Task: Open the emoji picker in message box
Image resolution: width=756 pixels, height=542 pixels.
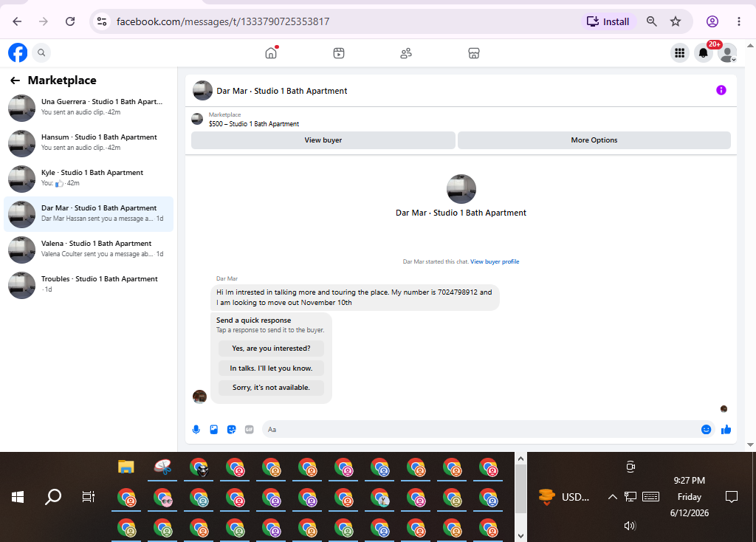Action: click(x=707, y=429)
